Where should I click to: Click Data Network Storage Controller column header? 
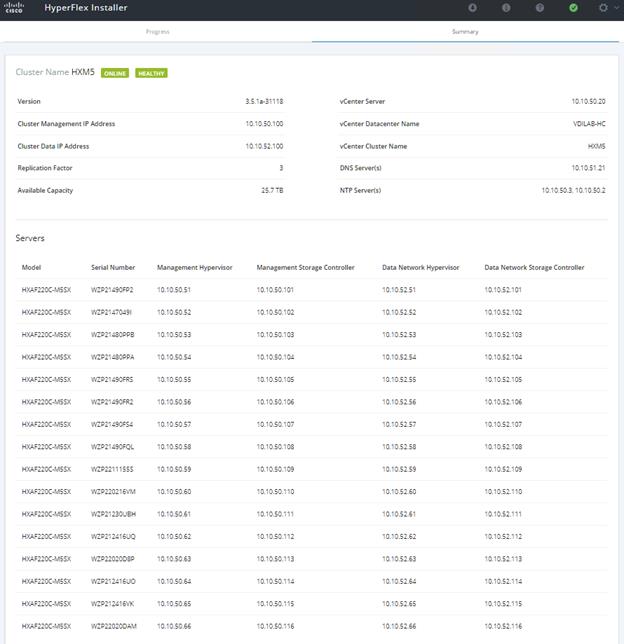534,267
